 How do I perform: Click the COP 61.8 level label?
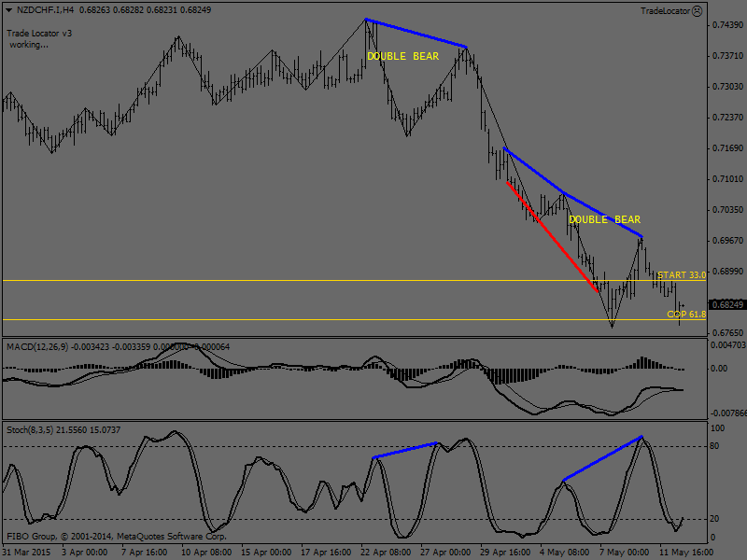click(686, 315)
